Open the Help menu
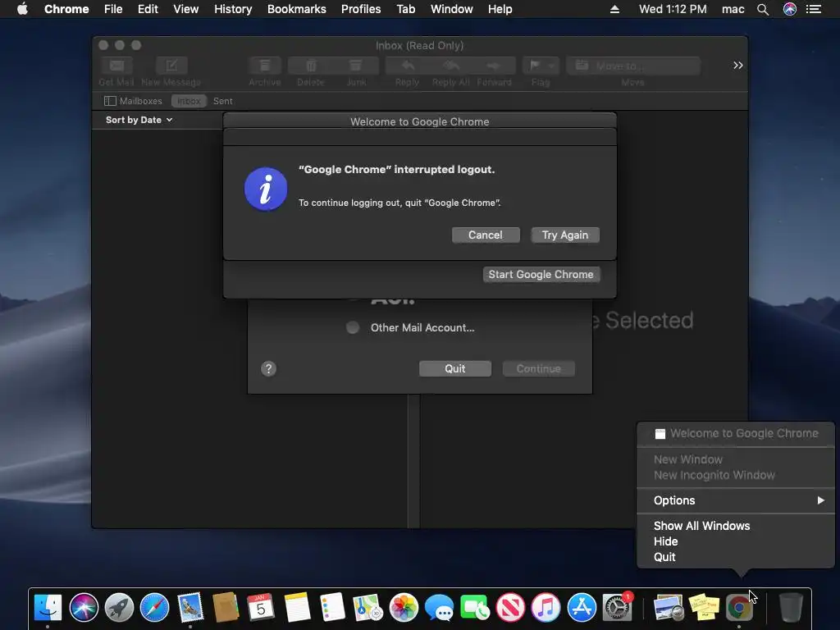This screenshot has width=840, height=630. point(500,9)
